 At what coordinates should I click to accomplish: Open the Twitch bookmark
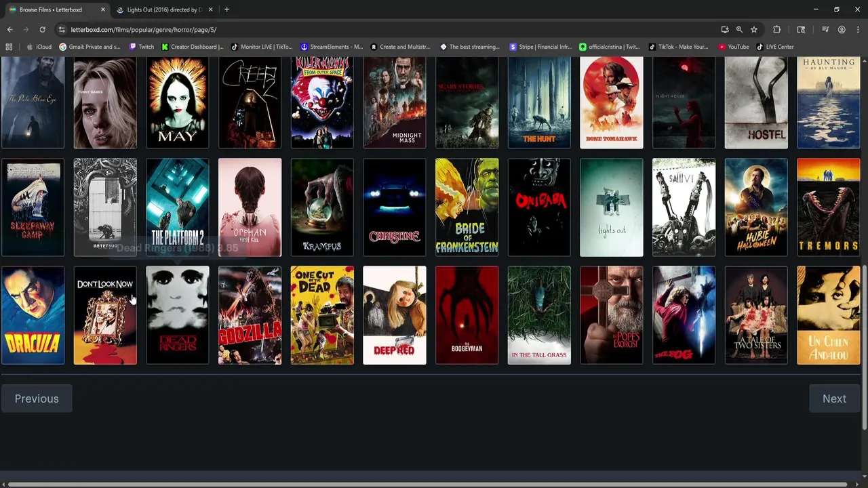point(141,47)
